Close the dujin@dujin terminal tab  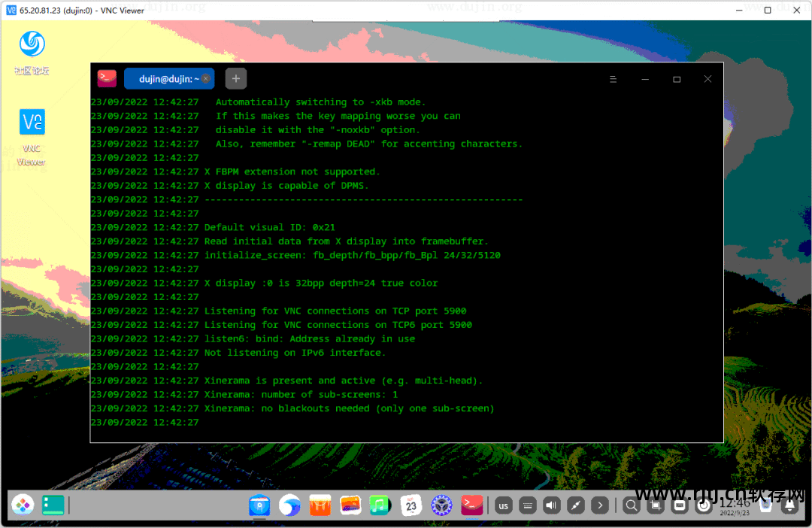tap(205, 79)
